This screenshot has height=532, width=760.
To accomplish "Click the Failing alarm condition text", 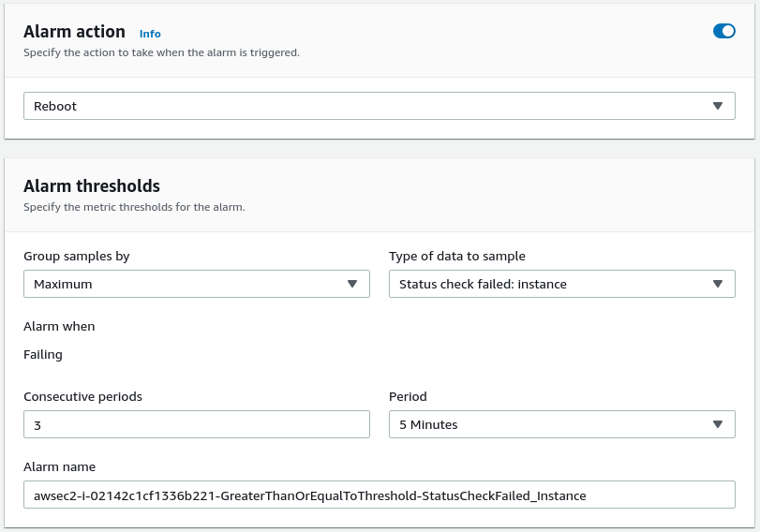I will point(43,354).
